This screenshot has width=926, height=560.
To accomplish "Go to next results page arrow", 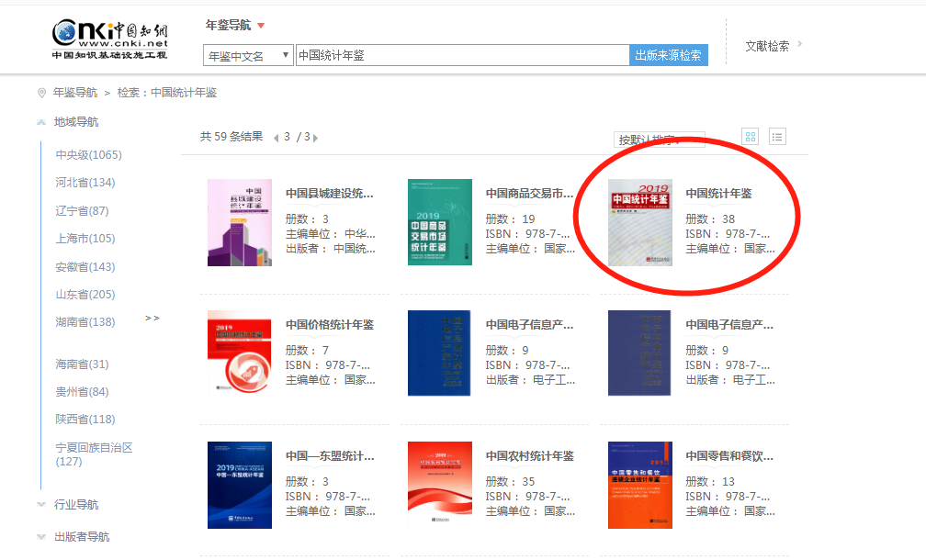I will (x=315, y=138).
